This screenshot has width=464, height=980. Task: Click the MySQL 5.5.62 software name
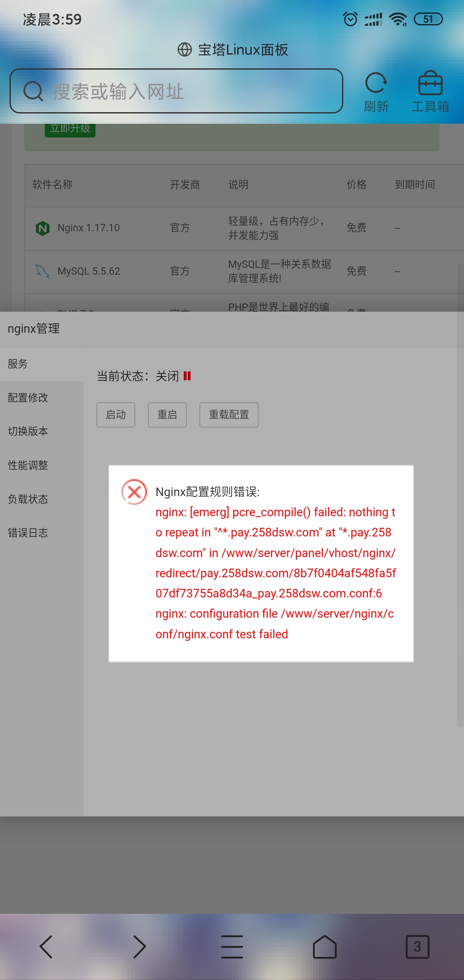pyautogui.click(x=89, y=271)
